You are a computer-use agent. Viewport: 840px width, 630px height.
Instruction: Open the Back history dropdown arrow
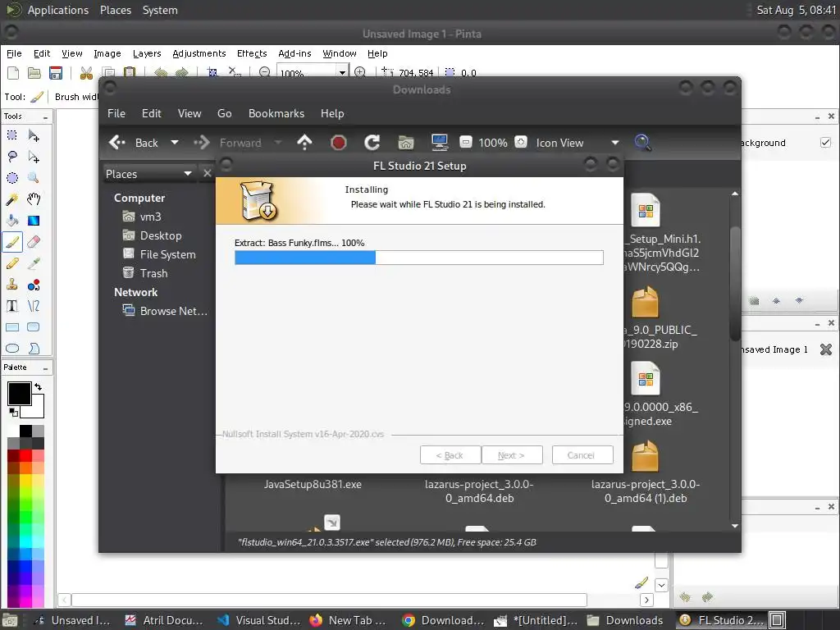(174, 143)
